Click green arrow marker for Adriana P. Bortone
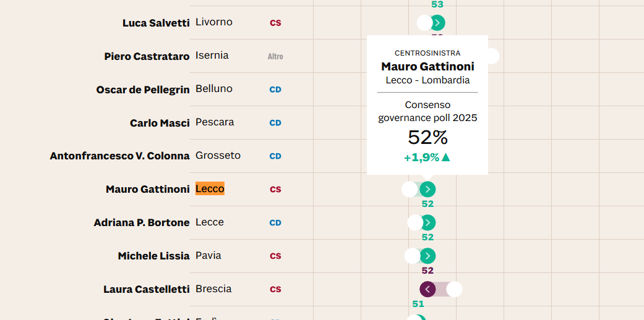Viewport: 644px width, 320px height. 427,223
